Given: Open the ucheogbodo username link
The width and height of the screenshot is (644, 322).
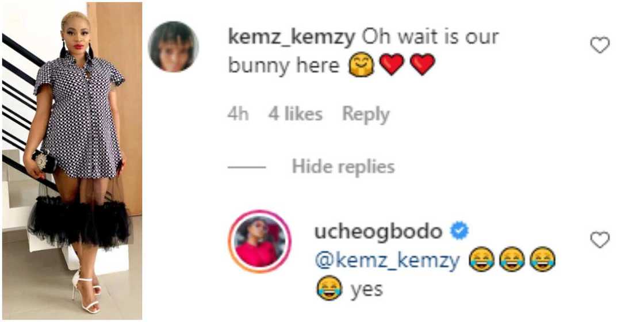Looking at the screenshot, I should tap(378, 231).
